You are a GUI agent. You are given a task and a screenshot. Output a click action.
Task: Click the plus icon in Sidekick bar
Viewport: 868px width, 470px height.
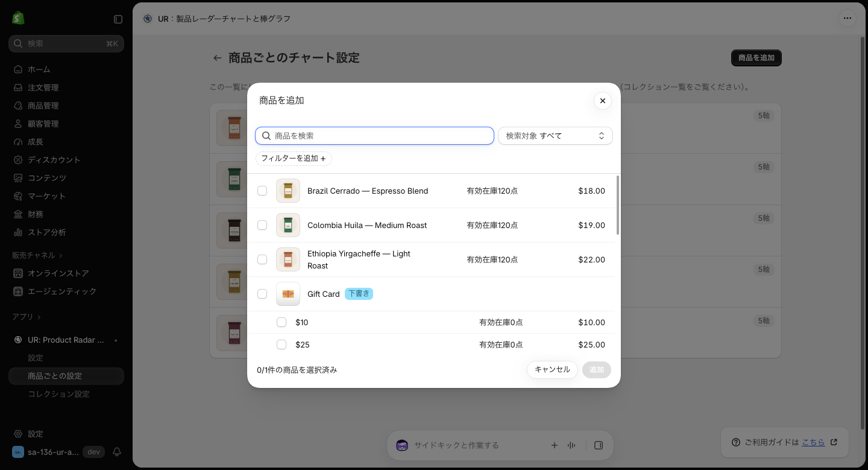(x=555, y=445)
